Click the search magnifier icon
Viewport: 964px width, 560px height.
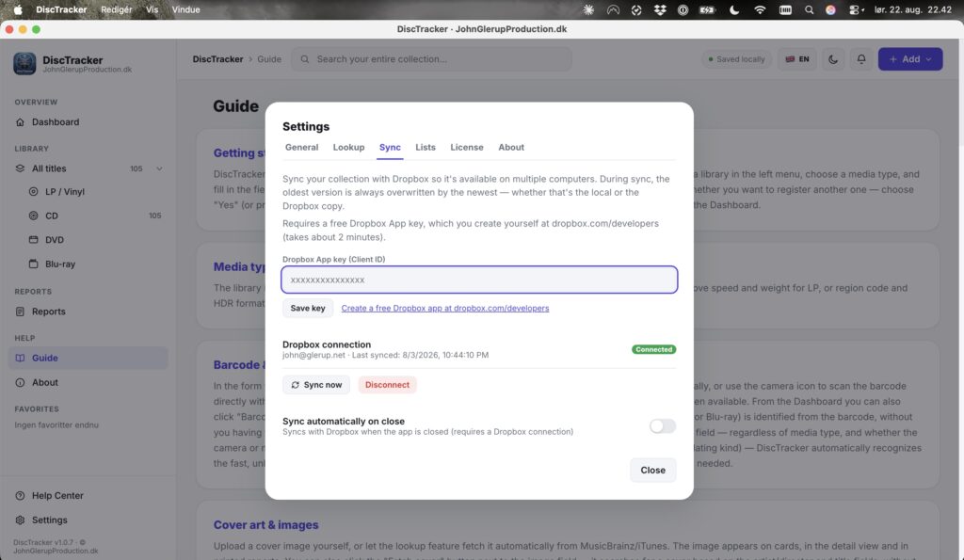click(x=304, y=59)
